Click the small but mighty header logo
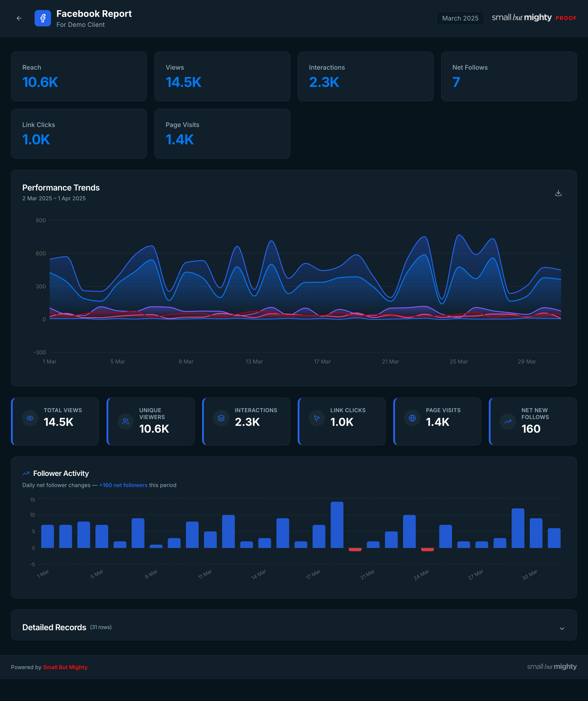The height and width of the screenshot is (701, 588). [522, 17]
